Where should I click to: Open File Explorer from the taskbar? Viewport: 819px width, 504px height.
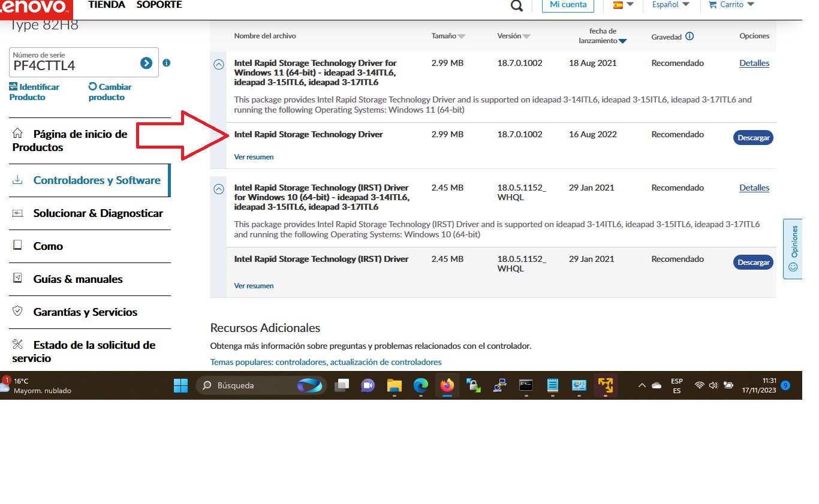394,385
